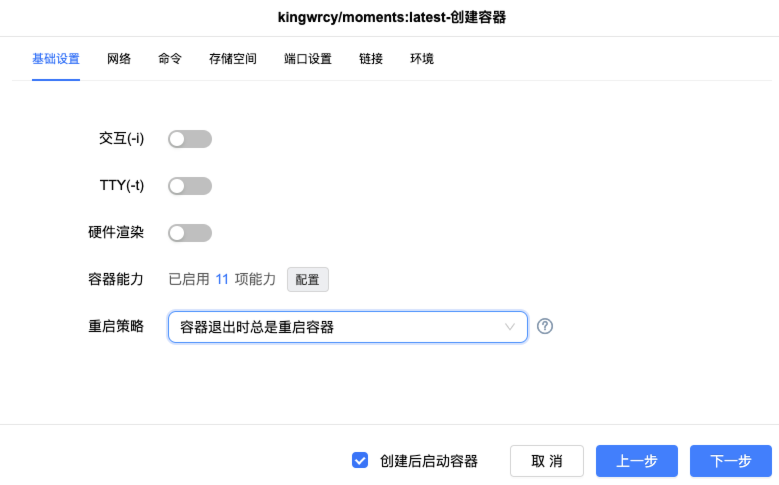Viewport: 779px width, 485px height.
Task: Uncheck the 创建后启动容器 checkbox
Action: click(x=361, y=460)
